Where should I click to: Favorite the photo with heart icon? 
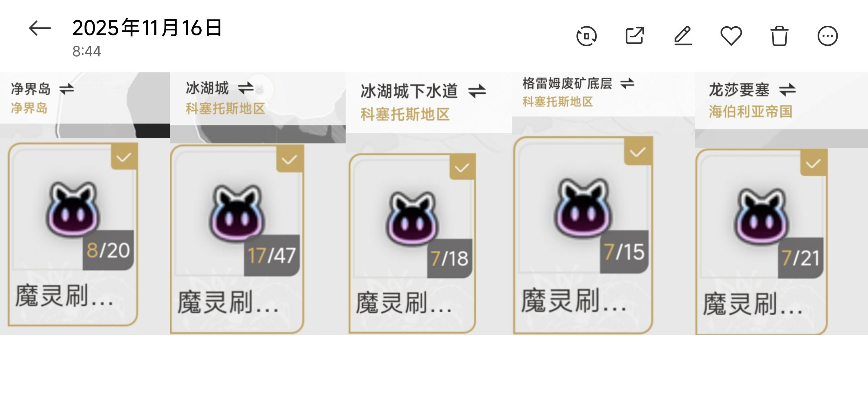pyautogui.click(x=731, y=35)
